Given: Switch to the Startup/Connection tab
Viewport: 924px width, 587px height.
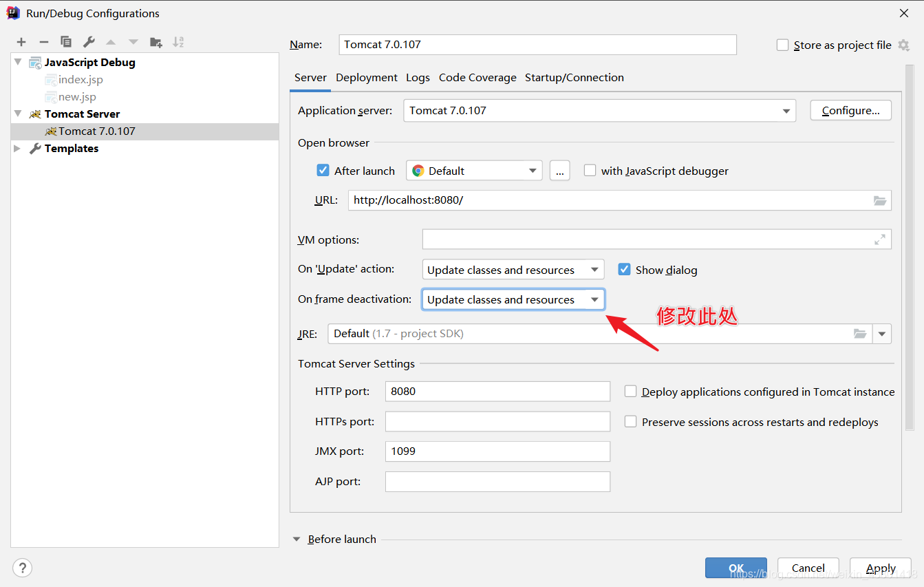Looking at the screenshot, I should tap(574, 78).
